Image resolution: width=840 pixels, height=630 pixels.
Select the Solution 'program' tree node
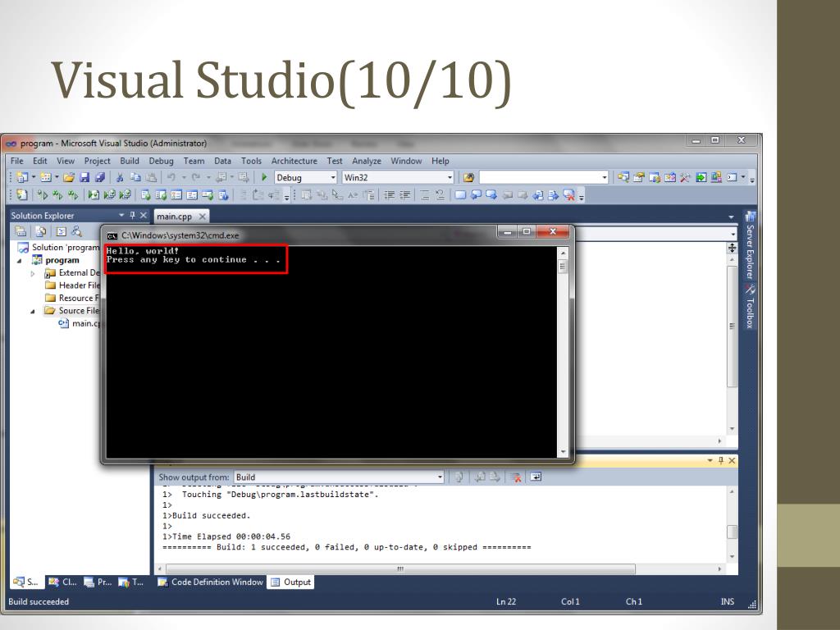58,248
